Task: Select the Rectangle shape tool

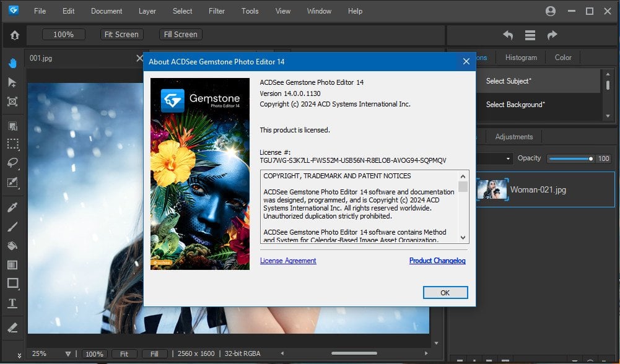Action: coord(12,283)
